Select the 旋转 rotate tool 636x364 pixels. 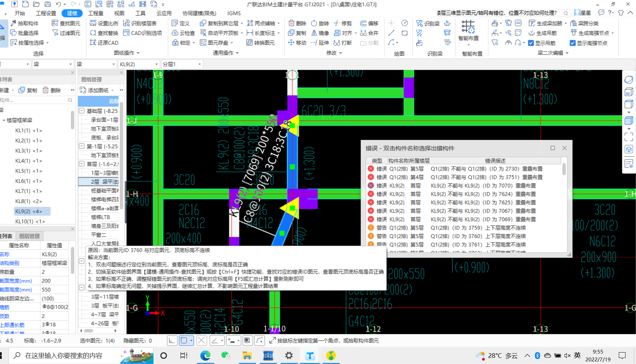320,23
